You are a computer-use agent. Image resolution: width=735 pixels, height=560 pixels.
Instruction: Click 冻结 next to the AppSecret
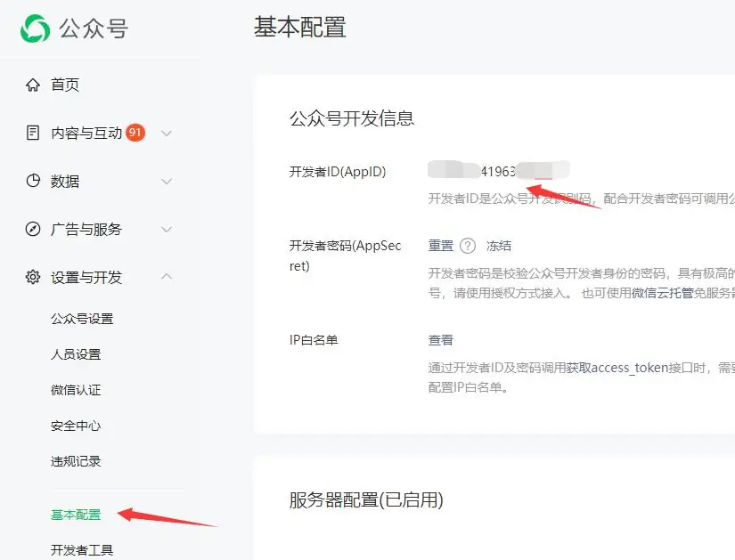tap(499, 246)
